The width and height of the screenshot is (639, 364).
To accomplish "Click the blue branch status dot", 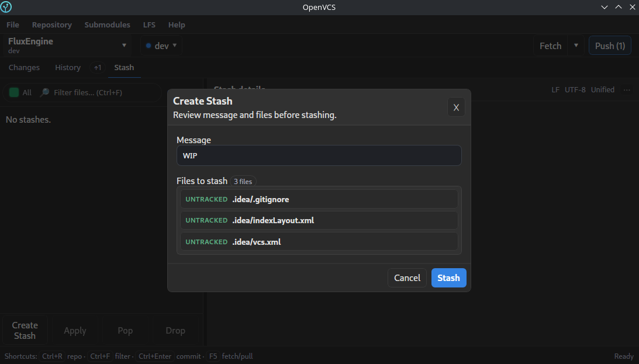I will click(x=147, y=45).
